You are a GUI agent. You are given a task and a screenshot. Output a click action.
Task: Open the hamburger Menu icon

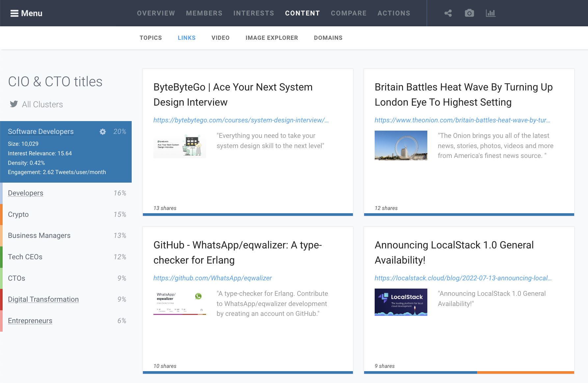(x=14, y=13)
